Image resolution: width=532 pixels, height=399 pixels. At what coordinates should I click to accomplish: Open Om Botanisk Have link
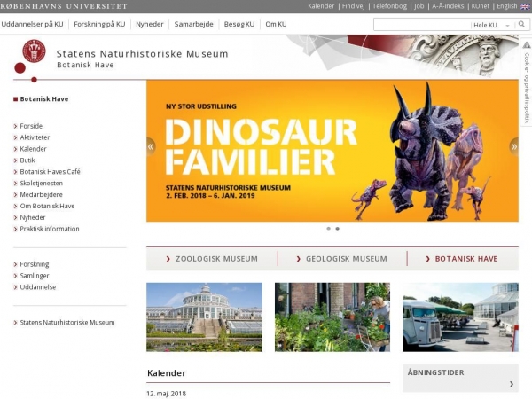pos(47,206)
